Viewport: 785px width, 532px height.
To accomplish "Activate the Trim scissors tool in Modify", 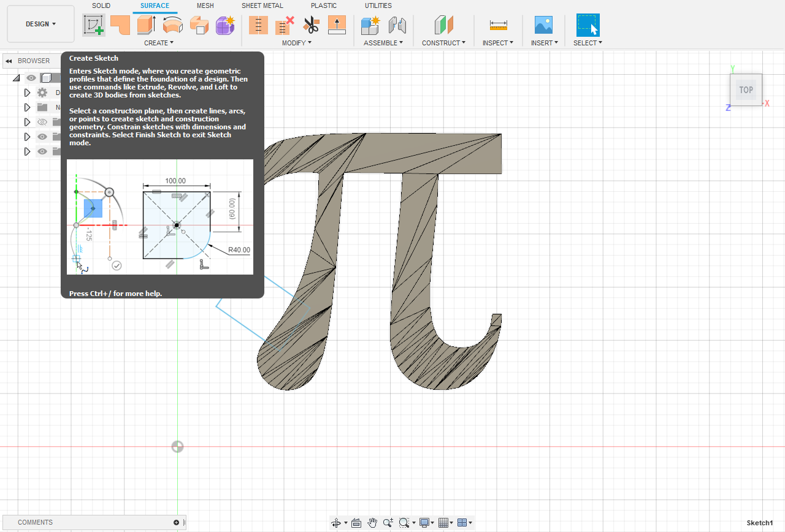I will 312,25.
